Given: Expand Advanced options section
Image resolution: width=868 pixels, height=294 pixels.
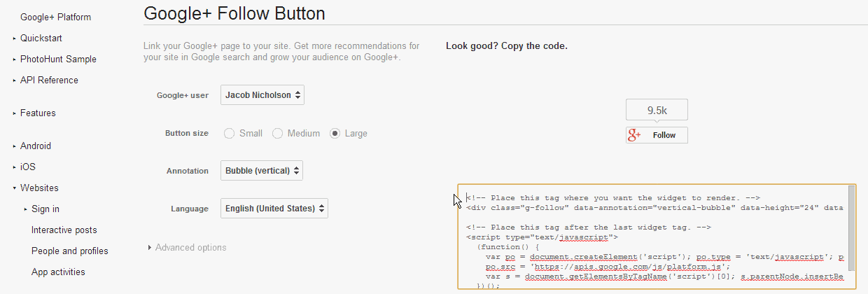Looking at the screenshot, I should (x=190, y=247).
